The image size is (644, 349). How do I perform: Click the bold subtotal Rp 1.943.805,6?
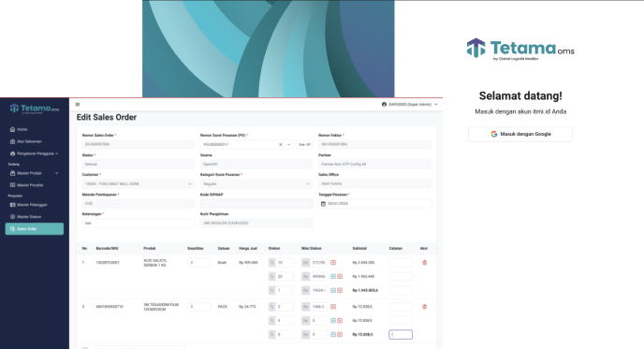[365, 290]
